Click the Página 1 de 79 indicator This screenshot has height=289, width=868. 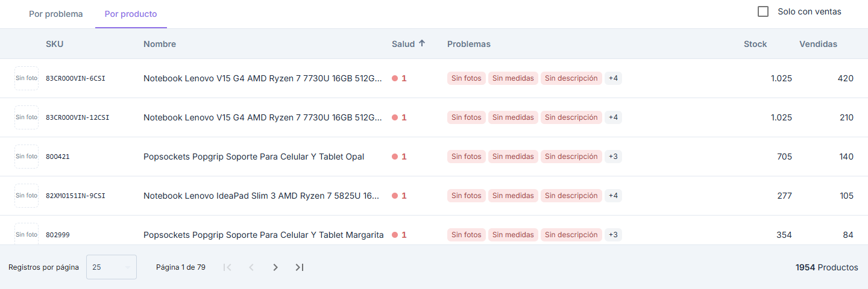click(181, 267)
